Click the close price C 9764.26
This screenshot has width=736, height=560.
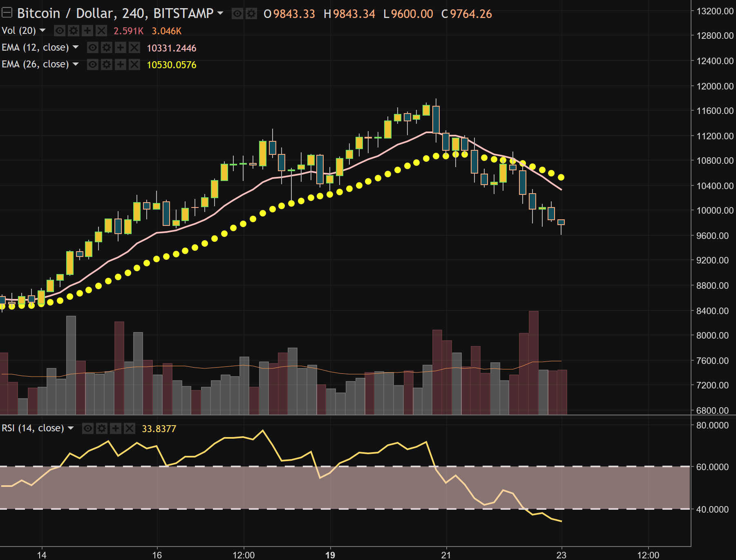(467, 14)
